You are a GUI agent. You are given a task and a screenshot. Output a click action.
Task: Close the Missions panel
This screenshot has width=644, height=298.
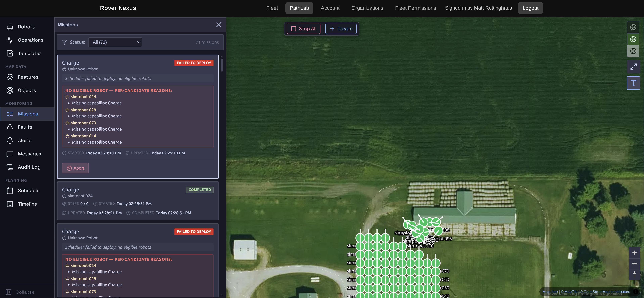[219, 25]
